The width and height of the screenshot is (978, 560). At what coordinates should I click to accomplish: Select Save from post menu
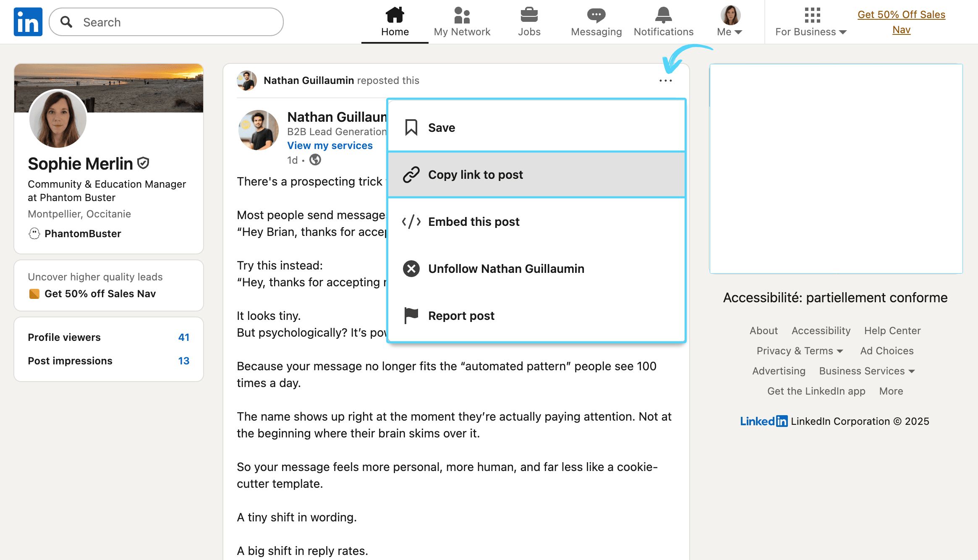(536, 128)
